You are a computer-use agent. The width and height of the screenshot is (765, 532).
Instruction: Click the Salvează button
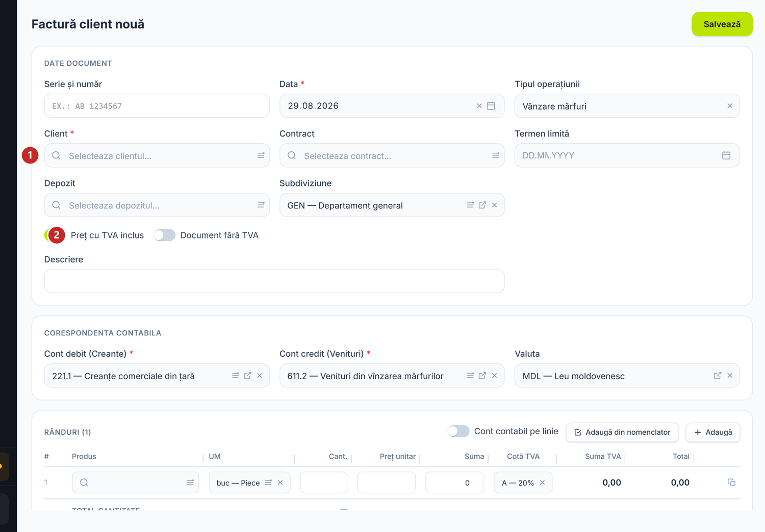pos(722,24)
